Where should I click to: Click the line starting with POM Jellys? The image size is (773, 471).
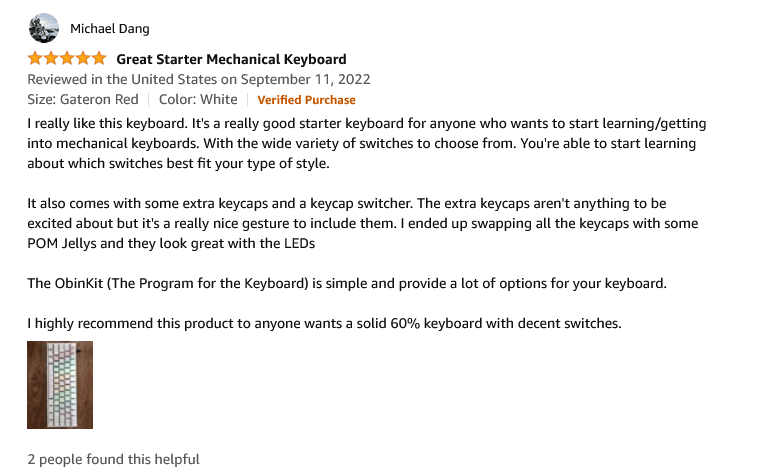[x=171, y=244]
